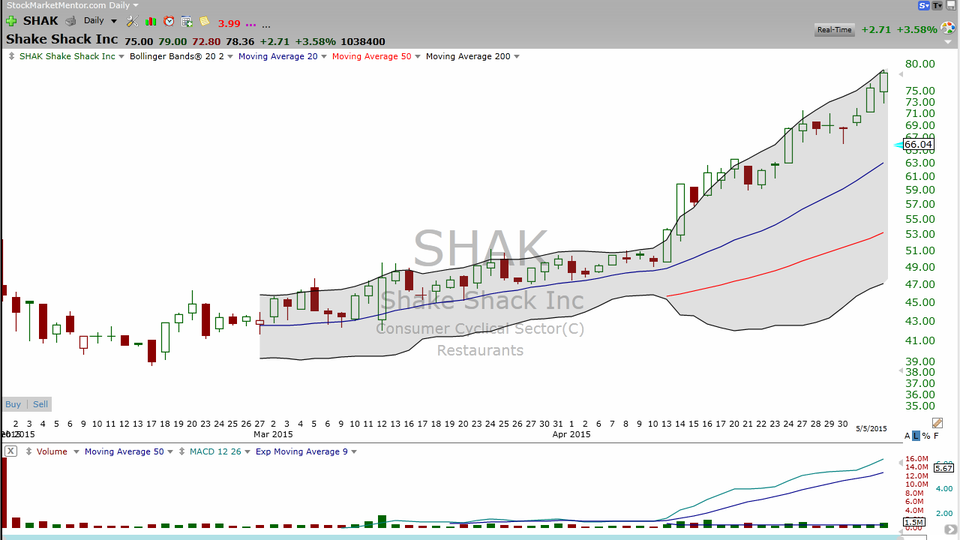Expand the StockMarketMentor.com Daily title dropdown
Screen dimensions: 960x540
coord(135,5)
